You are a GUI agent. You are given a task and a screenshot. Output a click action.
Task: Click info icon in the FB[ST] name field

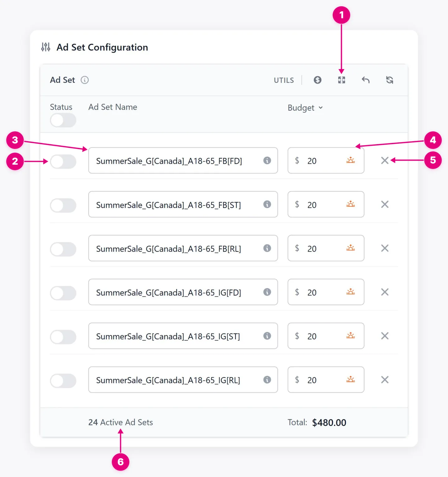pyautogui.click(x=267, y=204)
